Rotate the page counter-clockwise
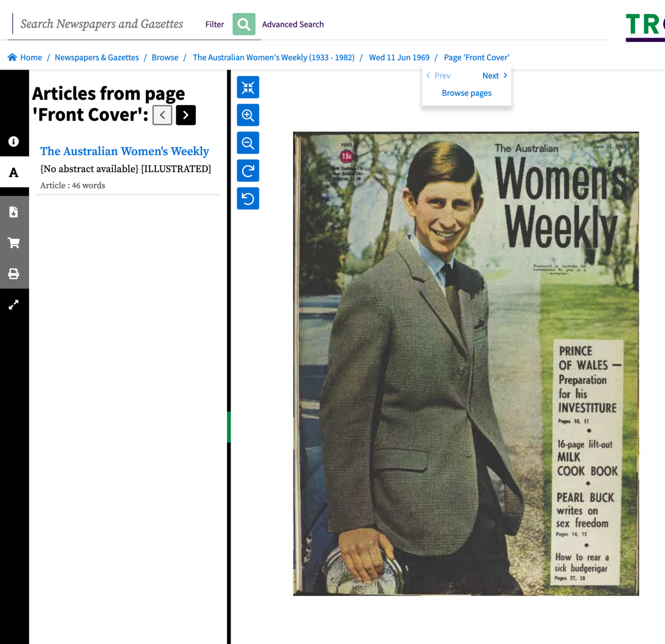665x644 pixels. 248,198
